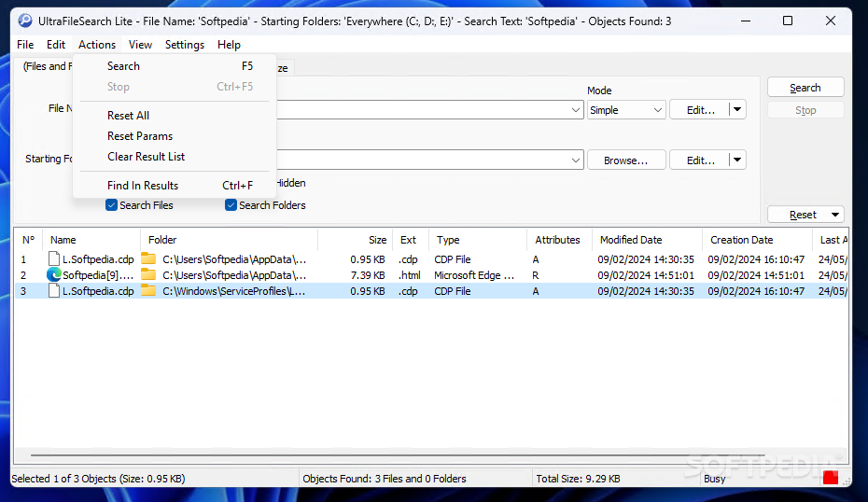This screenshot has width=868, height=502.
Task: Click the Starting Folders Edit... button
Action: 700,160
